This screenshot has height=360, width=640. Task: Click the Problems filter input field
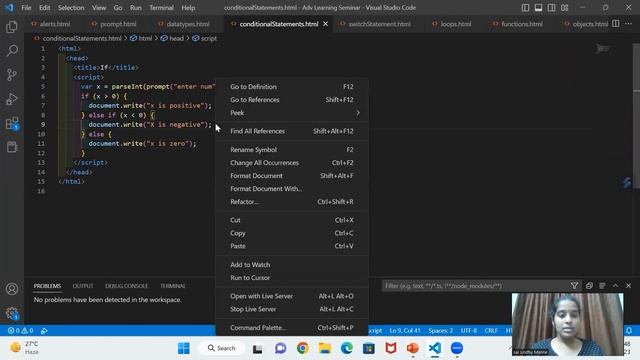(476, 286)
